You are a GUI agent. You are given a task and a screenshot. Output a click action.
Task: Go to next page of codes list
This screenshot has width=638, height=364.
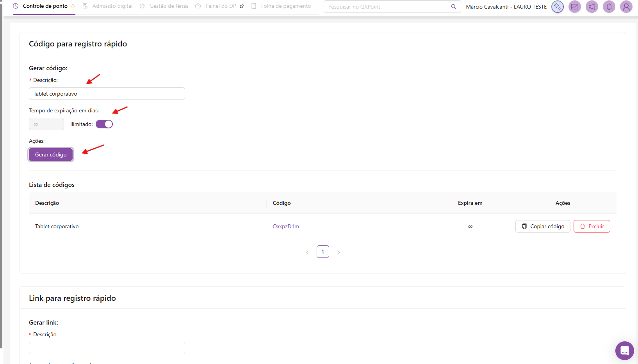click(x=339, y=252)
